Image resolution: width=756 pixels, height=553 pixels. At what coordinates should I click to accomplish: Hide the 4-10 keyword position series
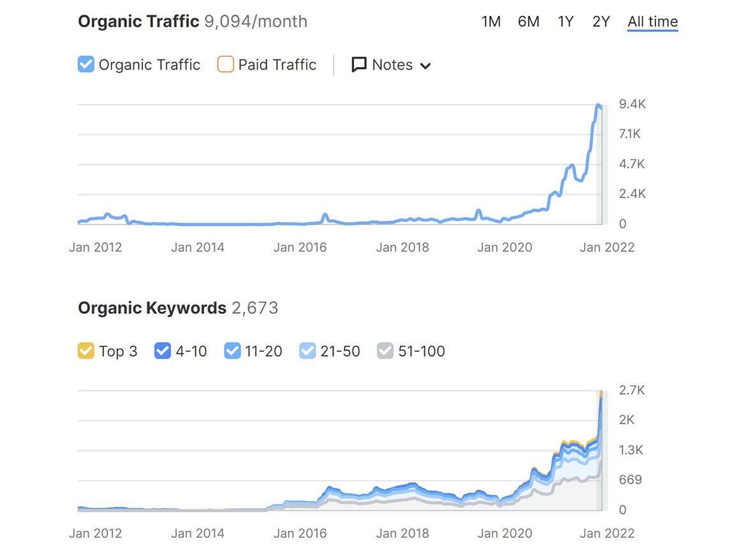click(x=163, y=351)
